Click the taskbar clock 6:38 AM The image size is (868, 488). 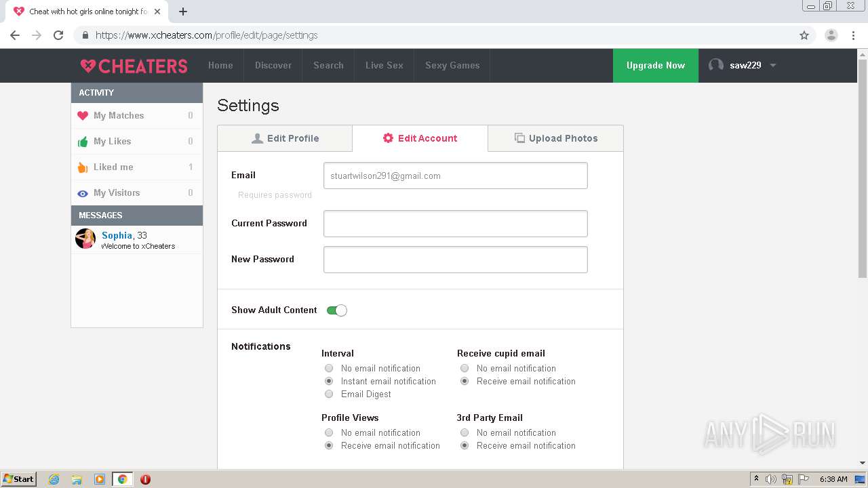coord(833,479)
